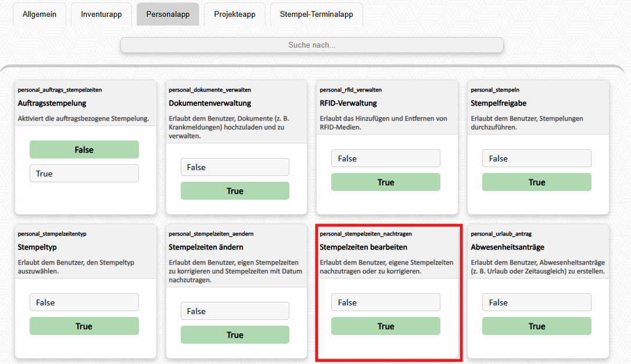Click the Abwesenheitsanträge heading
The height and width of the screenshot is (364, 631).
click(x=507, y=247)
